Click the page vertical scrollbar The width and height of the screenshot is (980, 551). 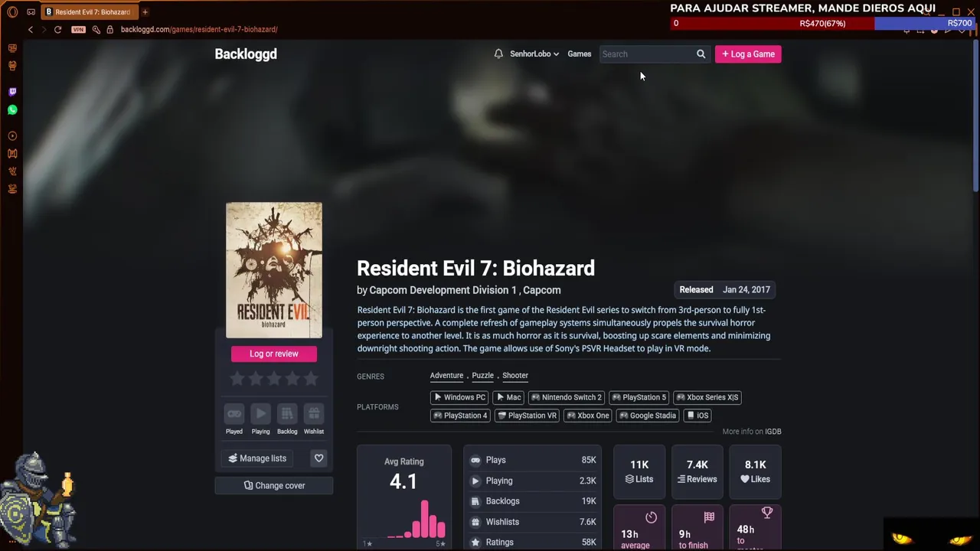(975, 115)
